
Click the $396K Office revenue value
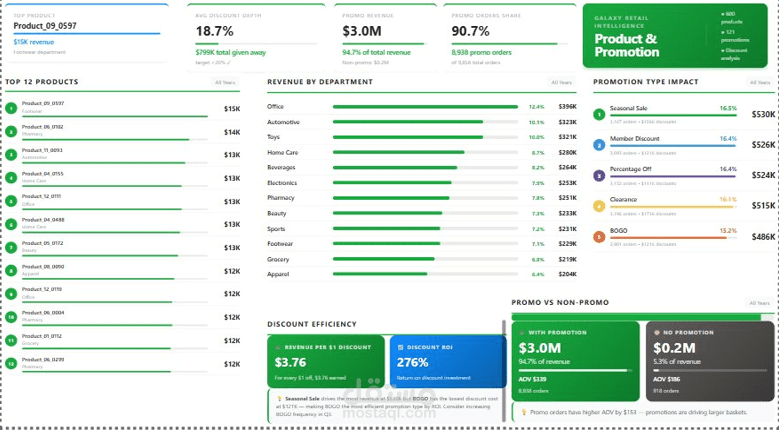pyautogui.click(x=567, y=107)
